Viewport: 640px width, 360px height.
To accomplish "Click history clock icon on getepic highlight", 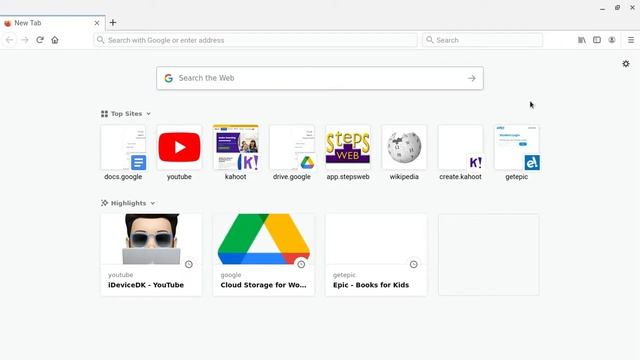I will click(413, 264).
